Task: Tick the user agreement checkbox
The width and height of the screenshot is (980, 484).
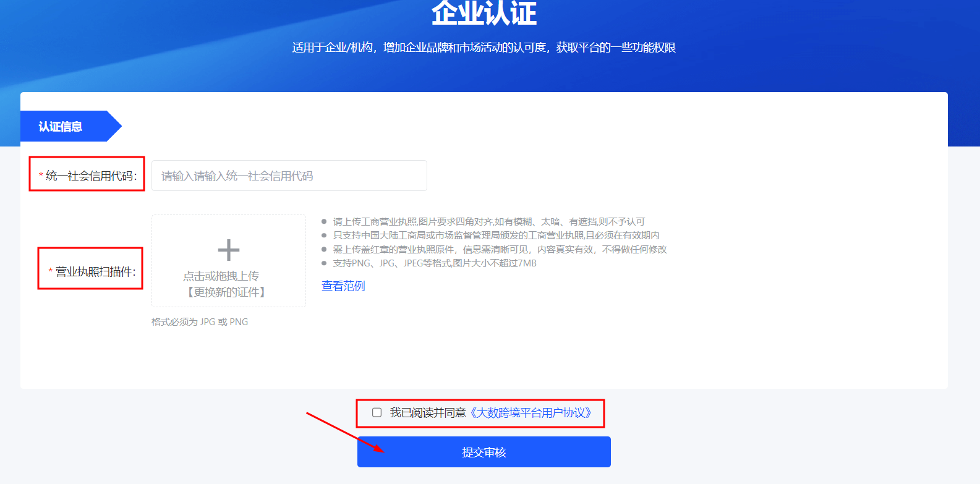Action: pos(377,412)
